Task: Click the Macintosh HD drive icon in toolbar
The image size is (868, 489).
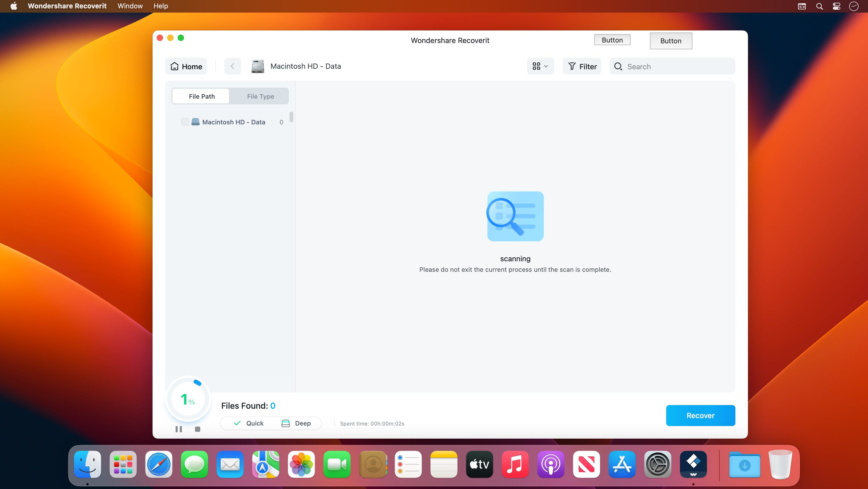Action: 258,66
